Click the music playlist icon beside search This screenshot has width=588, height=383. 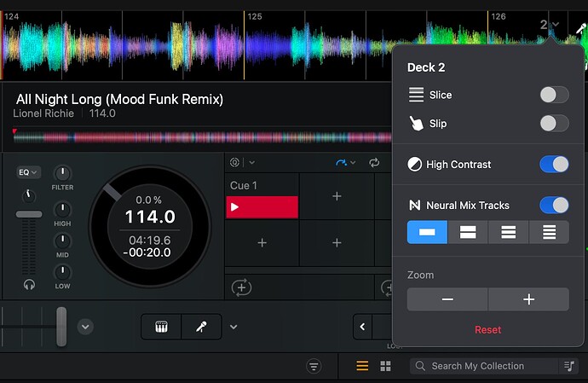pyautogui.click(x=568, y=366)
